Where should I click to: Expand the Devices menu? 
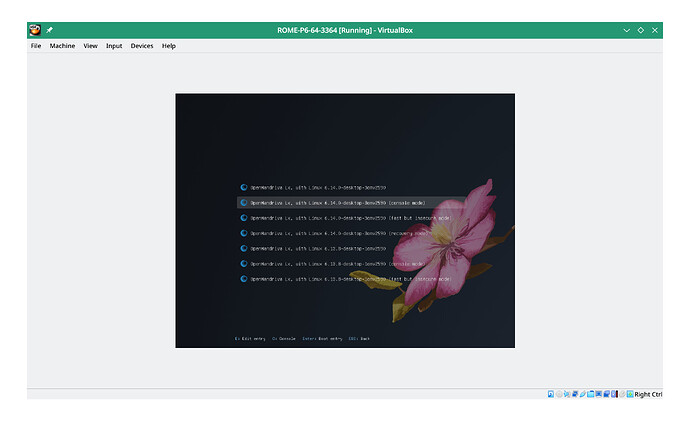pos(142,46)
